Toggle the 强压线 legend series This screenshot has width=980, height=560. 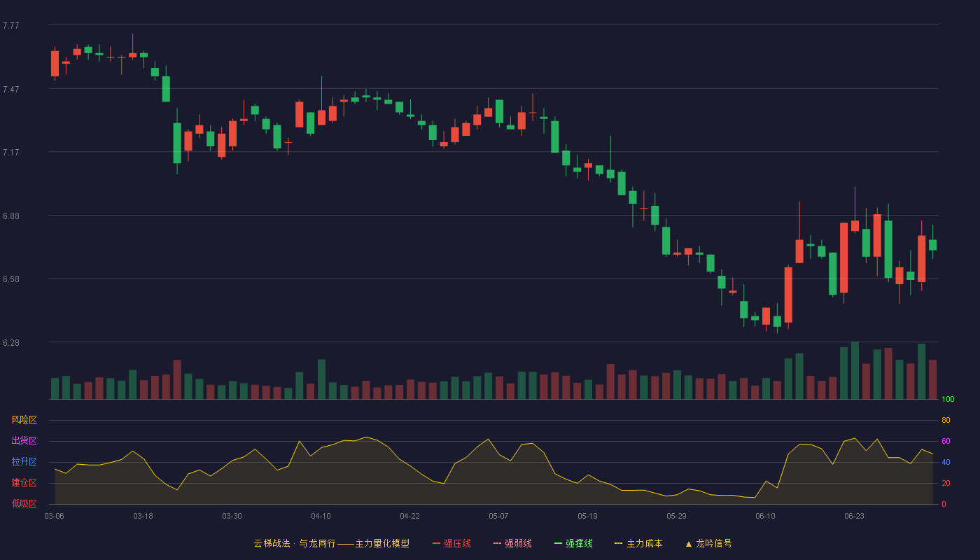click(451, 543)
